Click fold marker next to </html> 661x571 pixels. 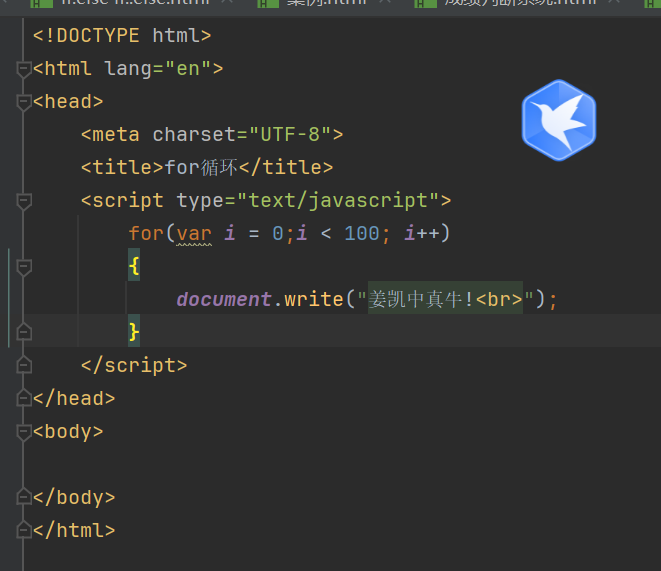click(x=24, y=530)
